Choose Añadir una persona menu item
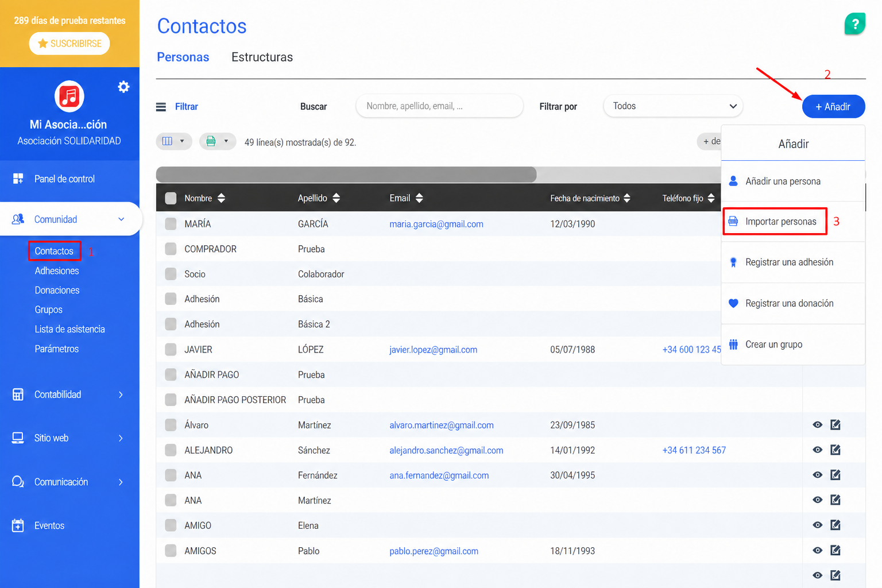The height and width of the screenshot is (588, 882). point(793,181)
